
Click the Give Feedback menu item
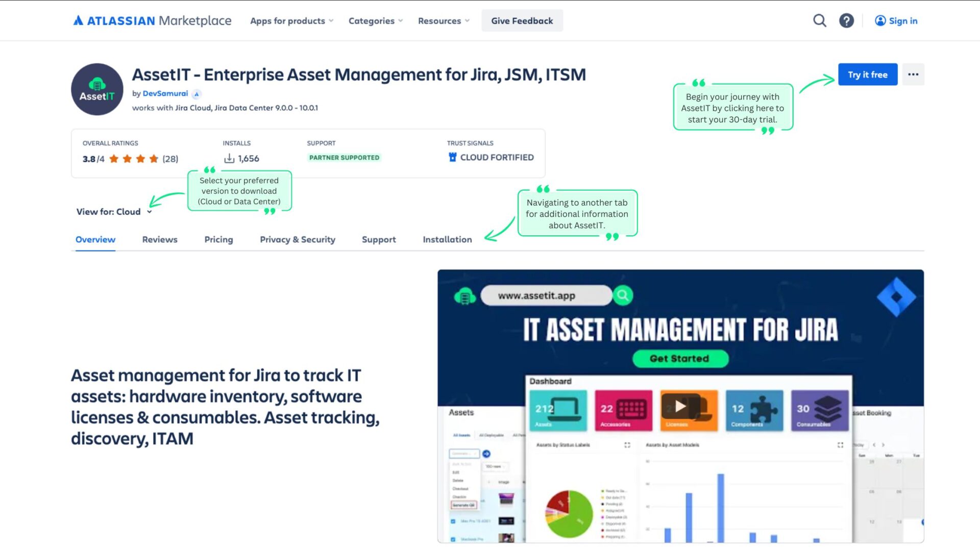pos(522,21)
